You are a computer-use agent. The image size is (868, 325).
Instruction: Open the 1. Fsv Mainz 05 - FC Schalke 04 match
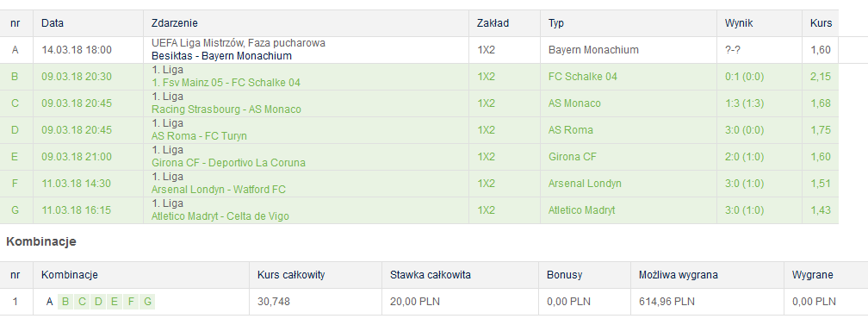coord(226,83)
